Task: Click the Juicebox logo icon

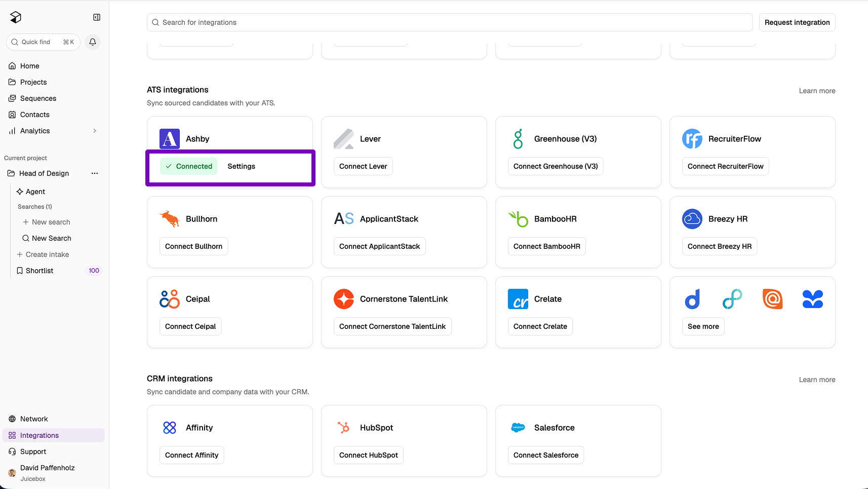Action: pyautogui.click(x=16, y=17)
